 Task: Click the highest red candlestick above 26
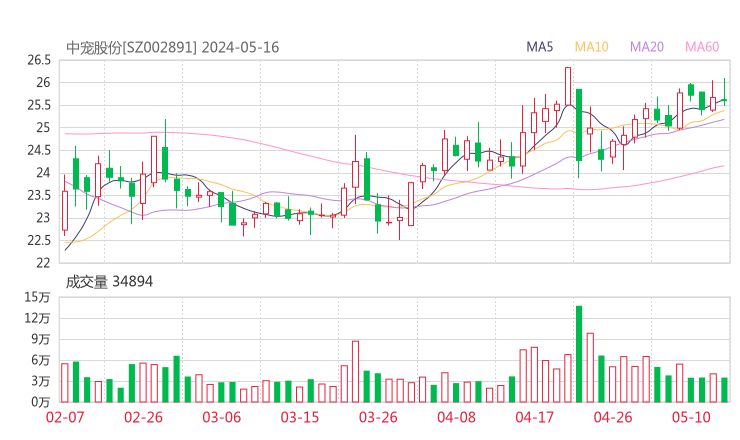(x=568, y=86)
